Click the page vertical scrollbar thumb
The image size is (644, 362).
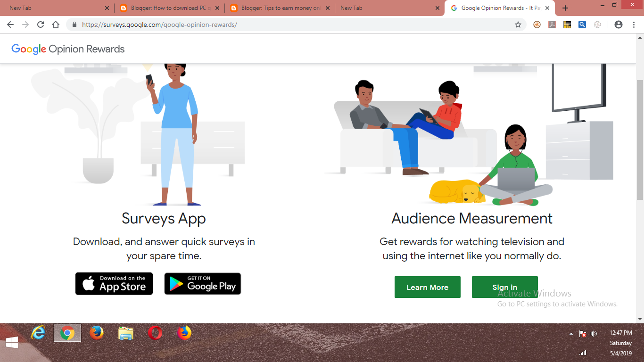[640, 140]
